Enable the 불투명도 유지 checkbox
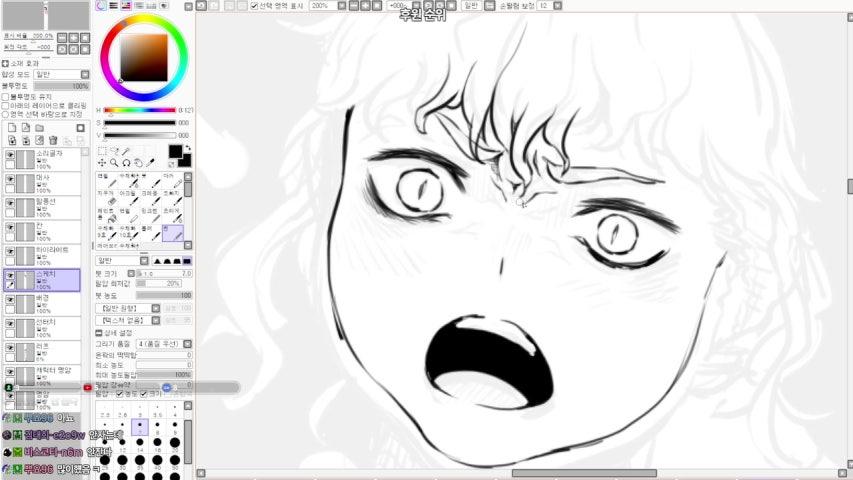The width and height of the screenshot is (853, 480). [5, 97]
